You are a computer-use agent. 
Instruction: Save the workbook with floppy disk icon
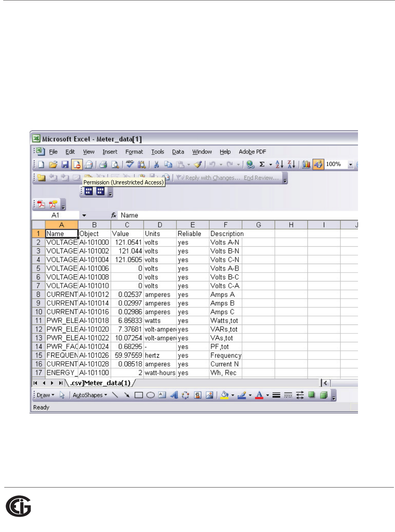pyautogui.click(x=65, y=164)
